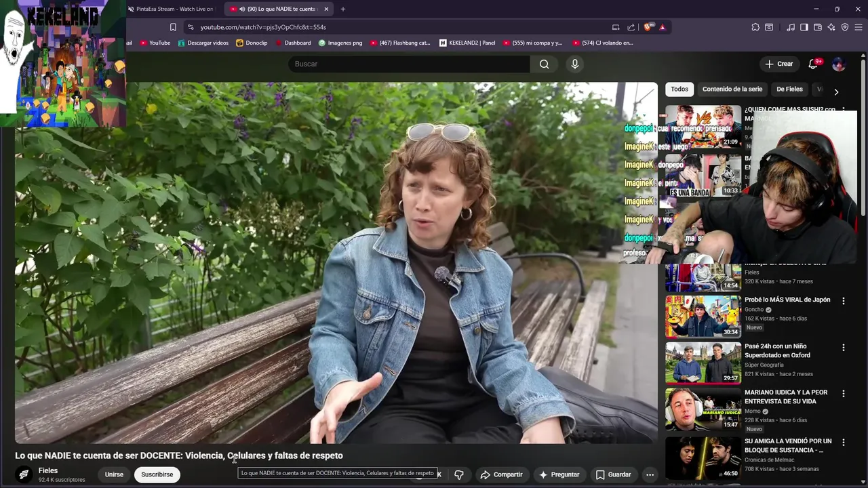This screenshot has height=488, width=868.
Task: Select the Todos filter chip
Action: (679, 89)
